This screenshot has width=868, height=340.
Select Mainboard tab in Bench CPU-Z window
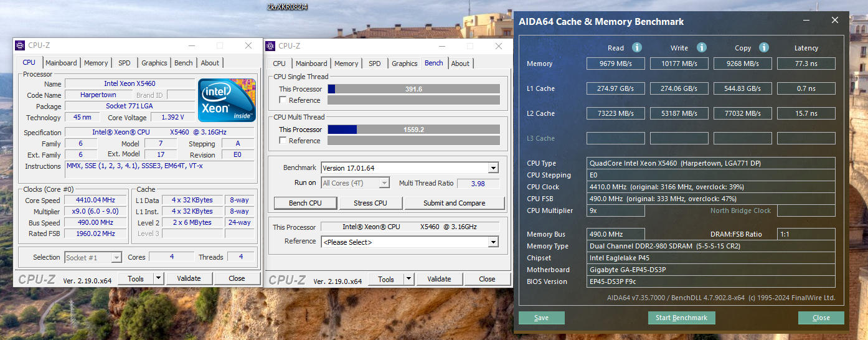(x=311, y=64)
